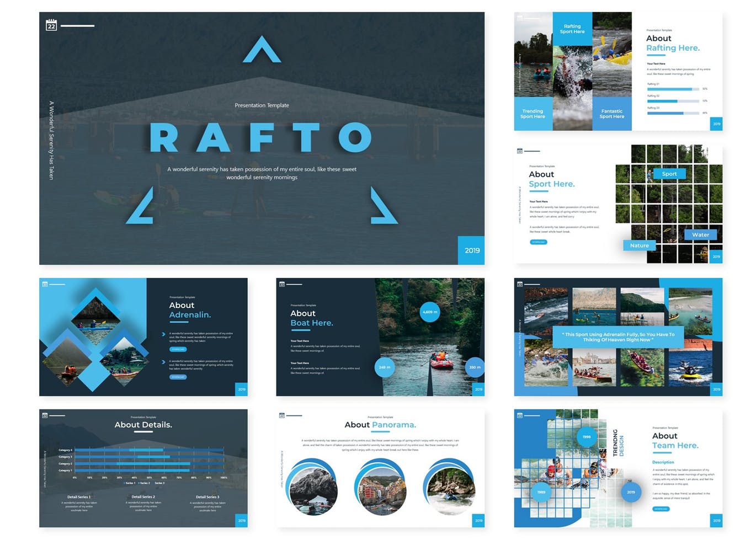Click the calendar icon on the RAFTO title slide
The height and width of the screenshot is (540, 756).
pos(51,25)
